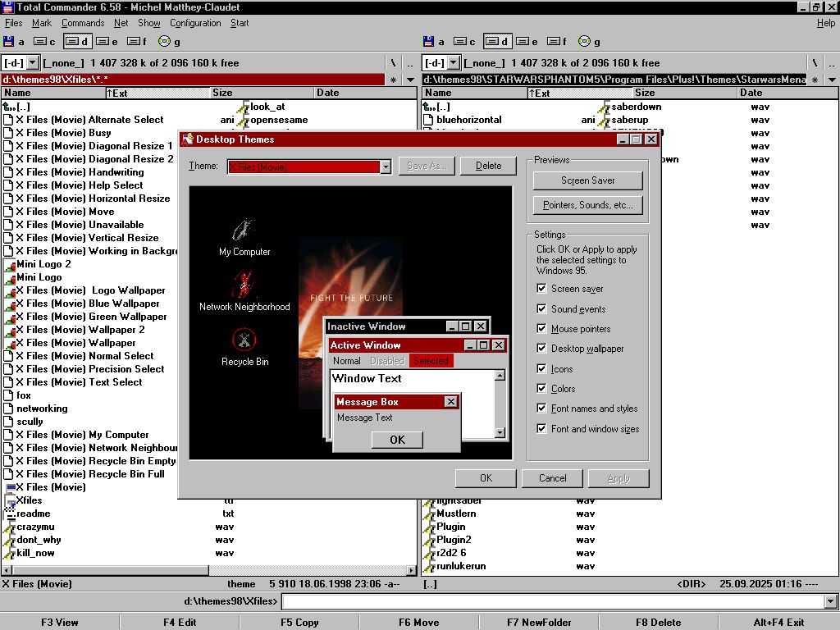
Task: Disable the Mouse pointers checkbox
Action: (541, 329)
